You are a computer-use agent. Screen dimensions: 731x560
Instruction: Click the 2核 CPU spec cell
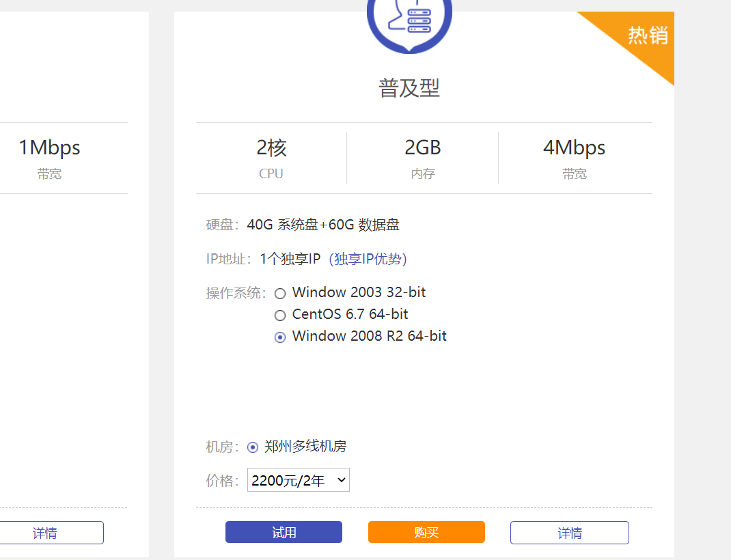[271, 158]
